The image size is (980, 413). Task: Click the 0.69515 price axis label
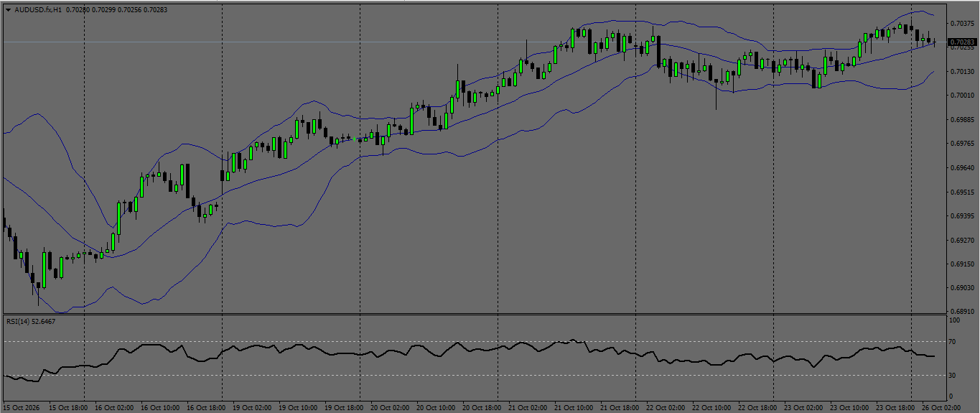point(961,192)
